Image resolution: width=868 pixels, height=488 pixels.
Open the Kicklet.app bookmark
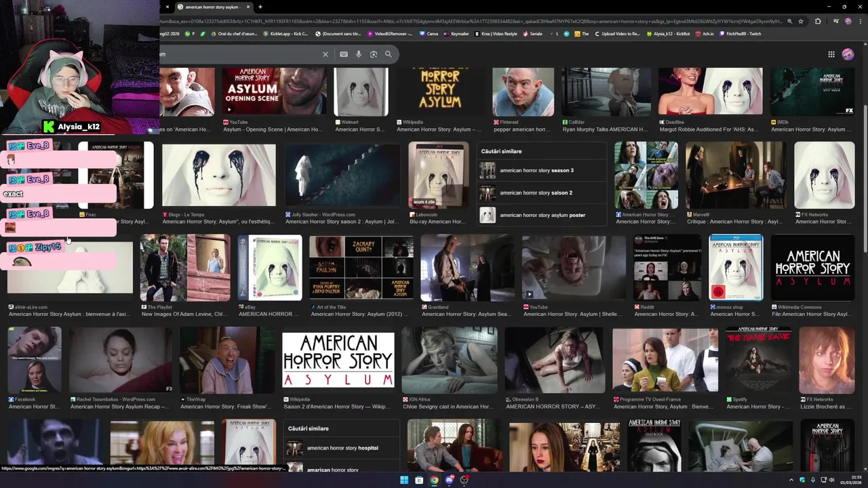coord(285,33)
